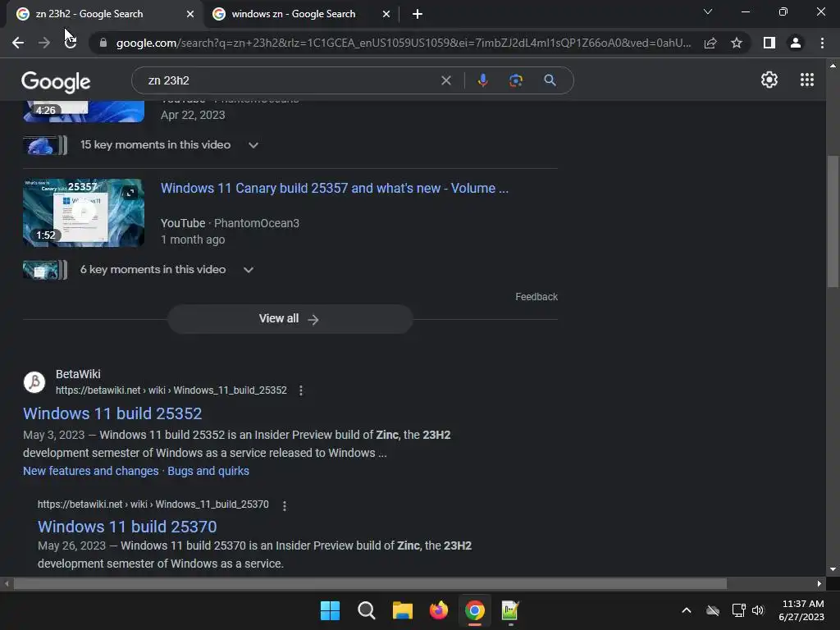The image size is (840, 630).
Task: Click View all videos button
Action: tap(290, 319)
